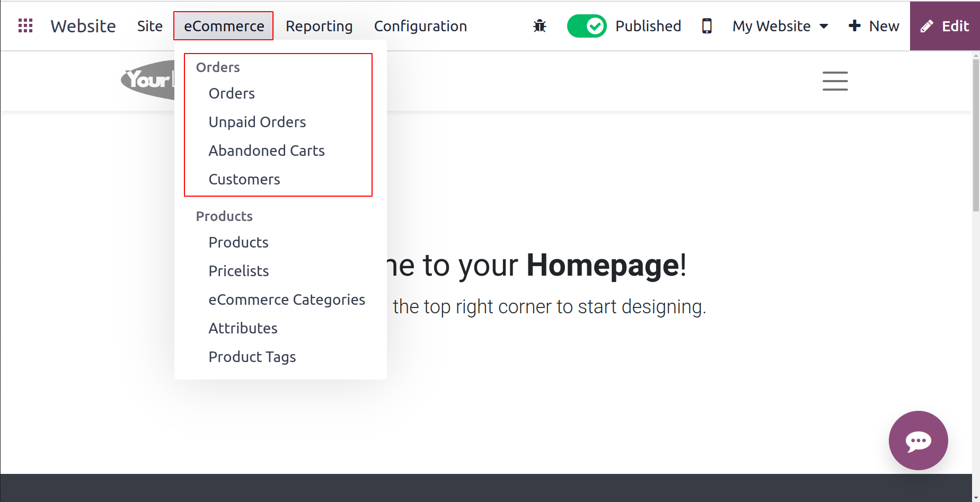Open the hamburger menu on the page
This screenshot has height=502, width=980.
[x=835, y=81]
